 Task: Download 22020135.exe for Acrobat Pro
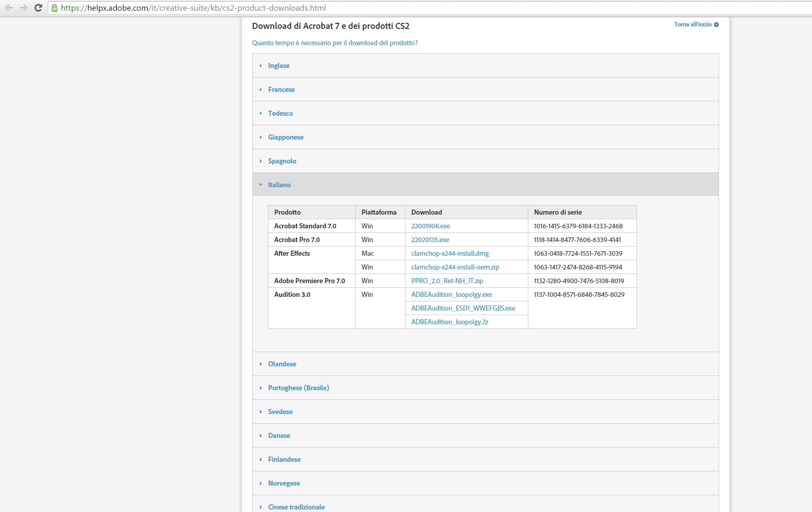(x=430, y=240)
